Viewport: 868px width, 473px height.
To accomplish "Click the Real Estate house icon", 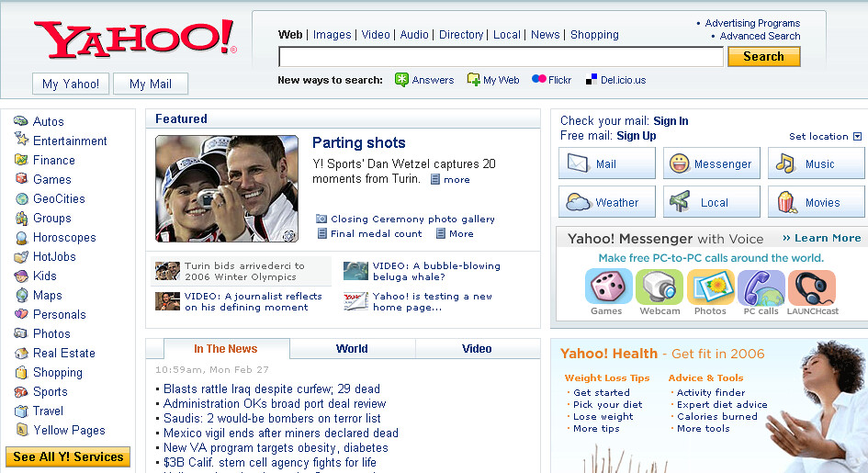I will click(21, 353).
